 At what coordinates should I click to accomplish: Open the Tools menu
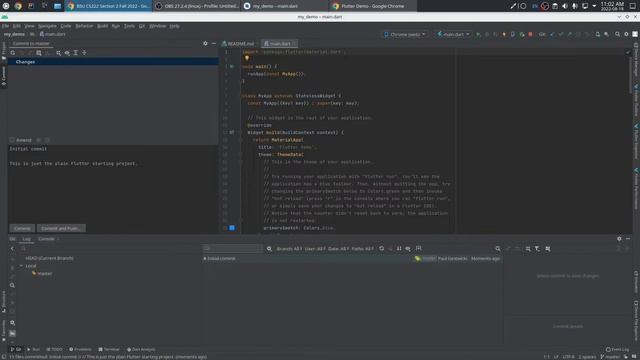pyautogui.click(x=129, y=26)
